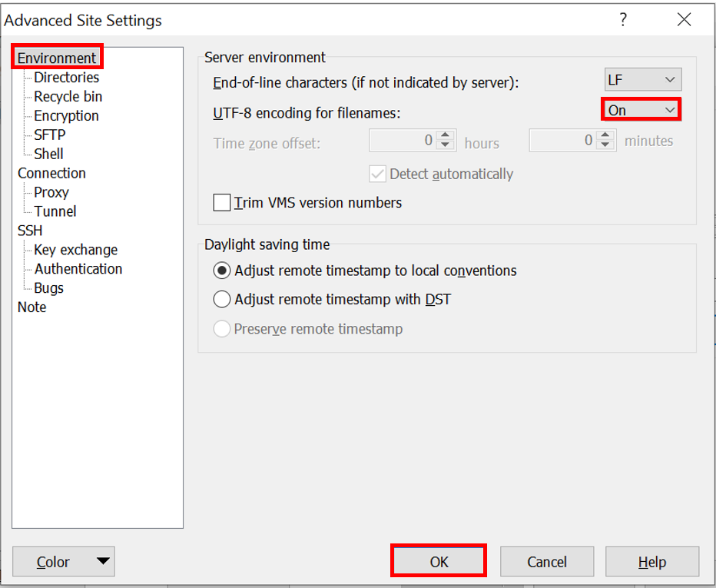Select Directories in the settings tree
This screenshot has width=716, height=588.
pos(67,78)
